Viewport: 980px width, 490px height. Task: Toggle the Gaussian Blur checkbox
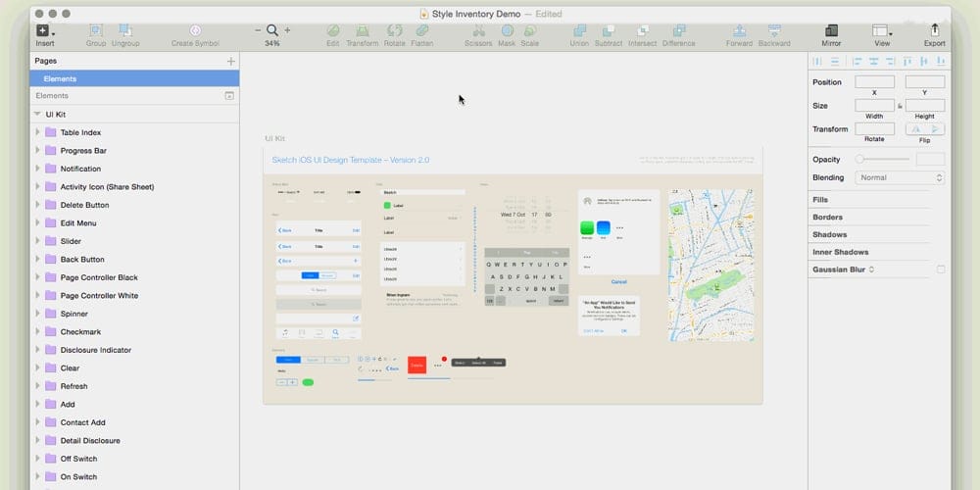(x=941, y=269)
